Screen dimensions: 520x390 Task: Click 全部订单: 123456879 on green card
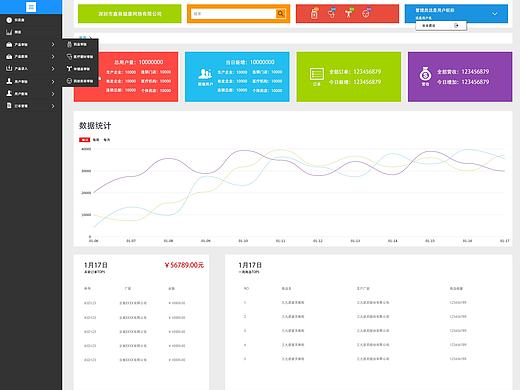(x=355, y=72)
